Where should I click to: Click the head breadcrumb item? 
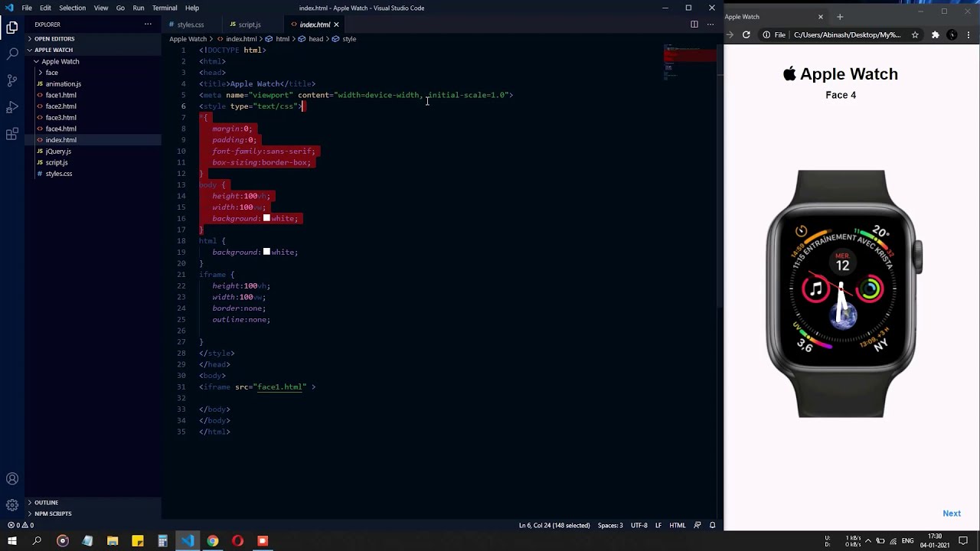tap(311, 39)
